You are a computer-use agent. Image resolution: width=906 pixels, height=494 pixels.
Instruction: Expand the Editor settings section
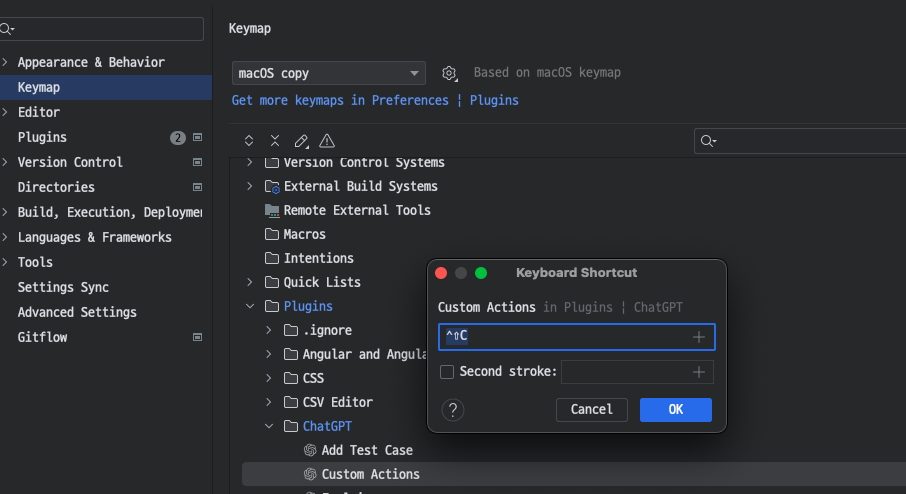tap(5, 112)
